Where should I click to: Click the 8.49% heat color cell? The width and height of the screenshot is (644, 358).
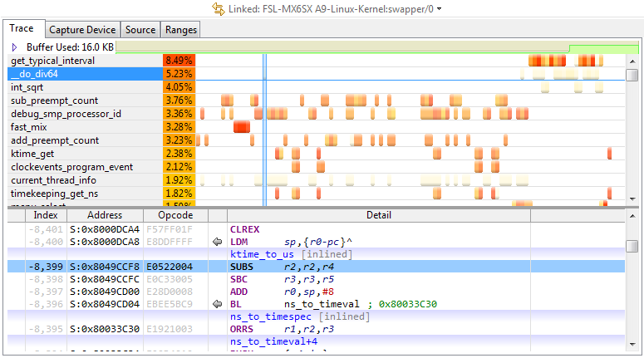click(179, 61)
